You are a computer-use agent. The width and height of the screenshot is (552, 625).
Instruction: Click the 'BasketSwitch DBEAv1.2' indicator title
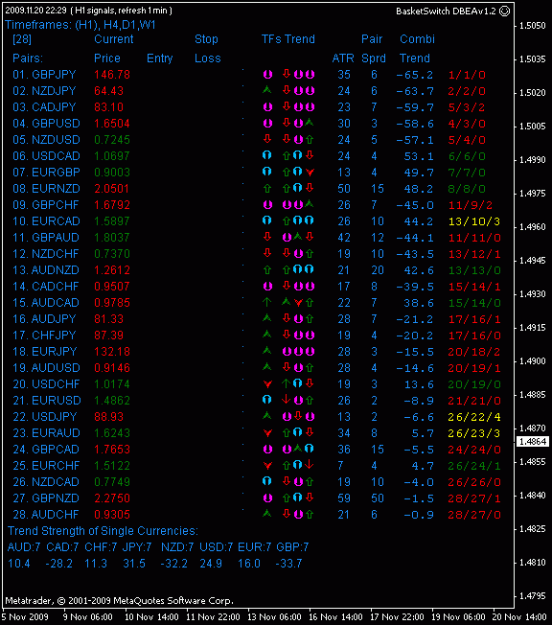point(446,11)
